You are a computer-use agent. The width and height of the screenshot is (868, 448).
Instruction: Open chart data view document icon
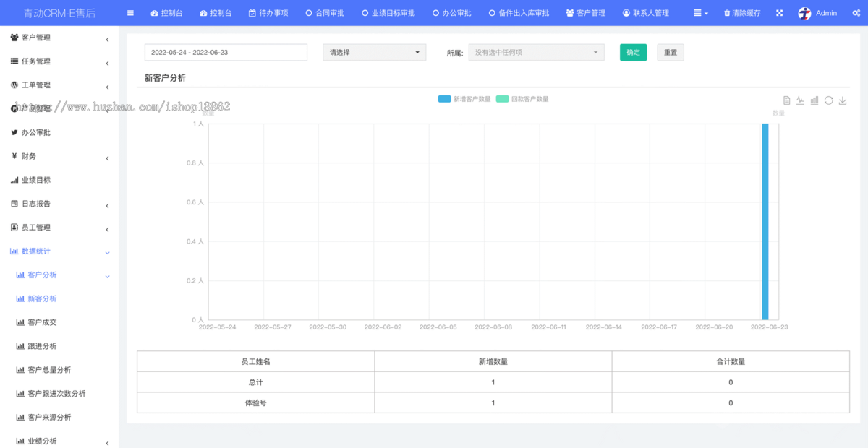coord(787,100)
